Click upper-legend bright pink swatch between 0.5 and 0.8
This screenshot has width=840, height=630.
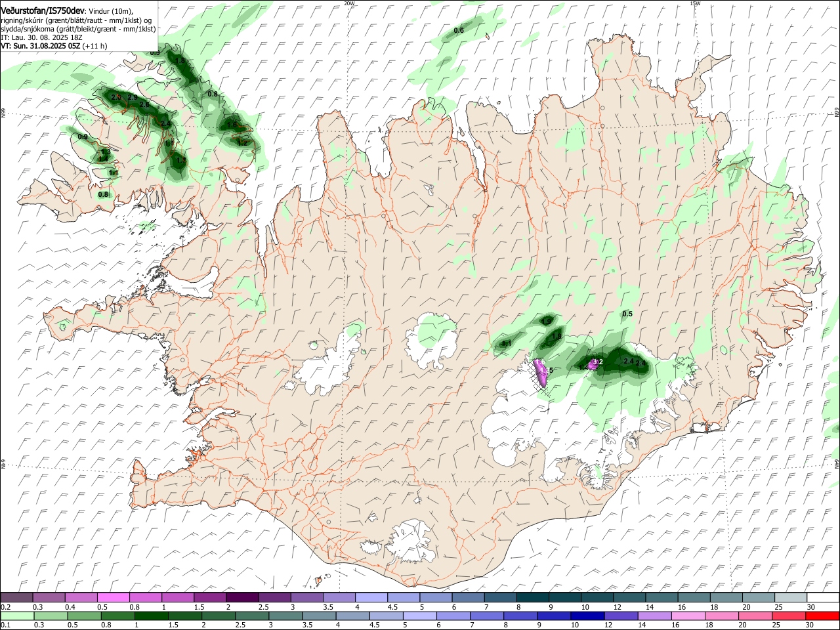[x=113, y=597]
